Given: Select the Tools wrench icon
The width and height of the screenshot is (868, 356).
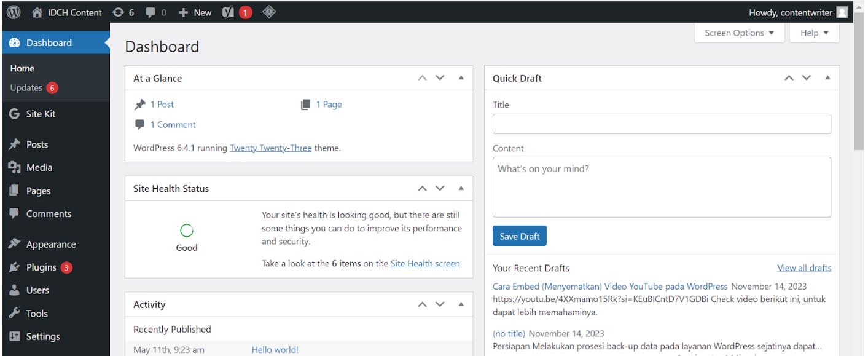Looking at the screenshot, I should [14, 314].
